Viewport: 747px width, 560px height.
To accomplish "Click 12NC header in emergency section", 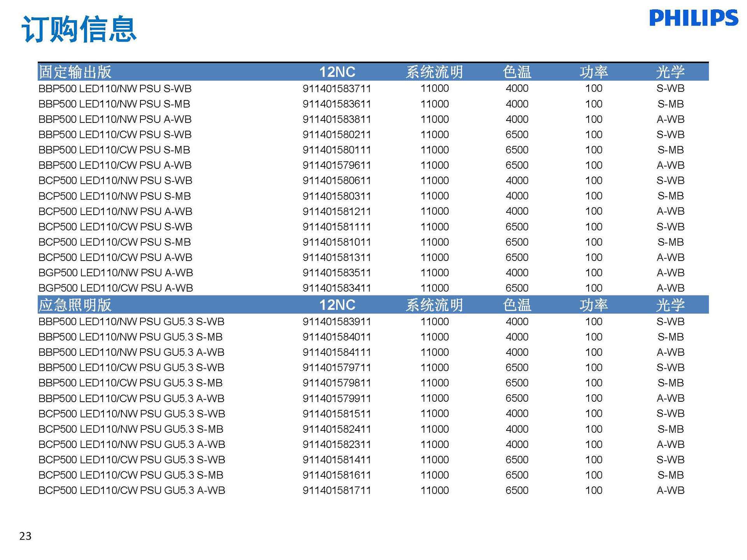I will click(x=337, y=305).
